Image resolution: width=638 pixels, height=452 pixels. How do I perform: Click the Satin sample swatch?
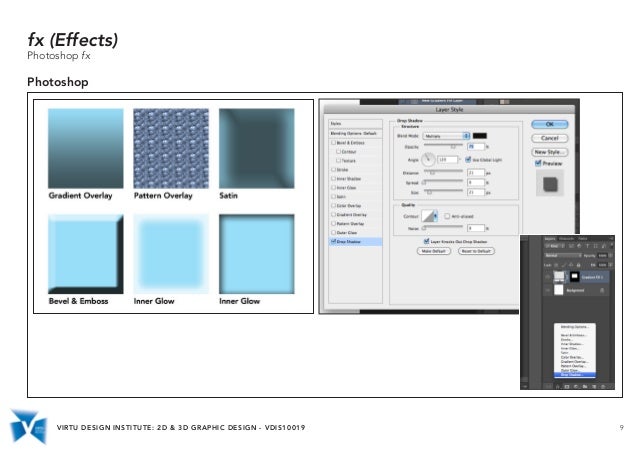256,148
